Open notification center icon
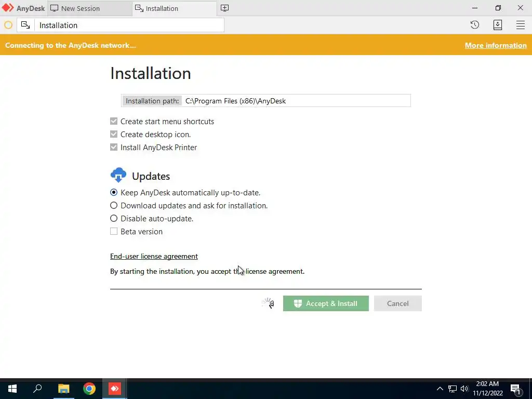The height and width of the screenshot is (399, 532). tap(516, 390)
